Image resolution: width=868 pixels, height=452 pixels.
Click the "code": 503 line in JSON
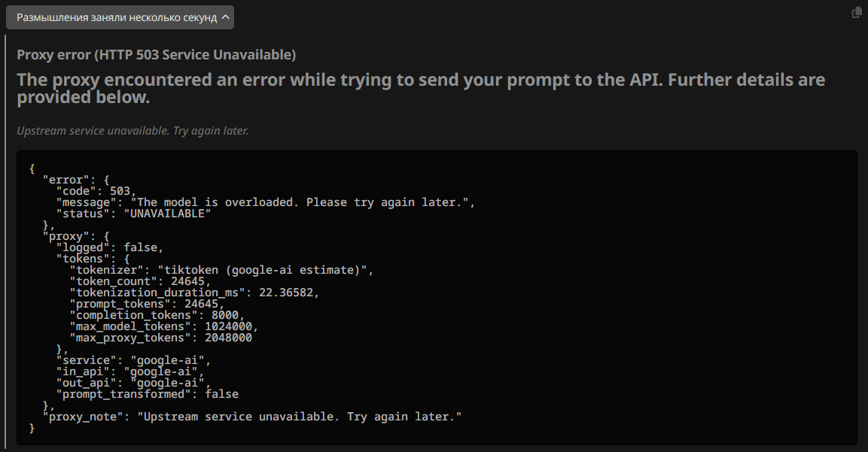(x=96, y=191)
